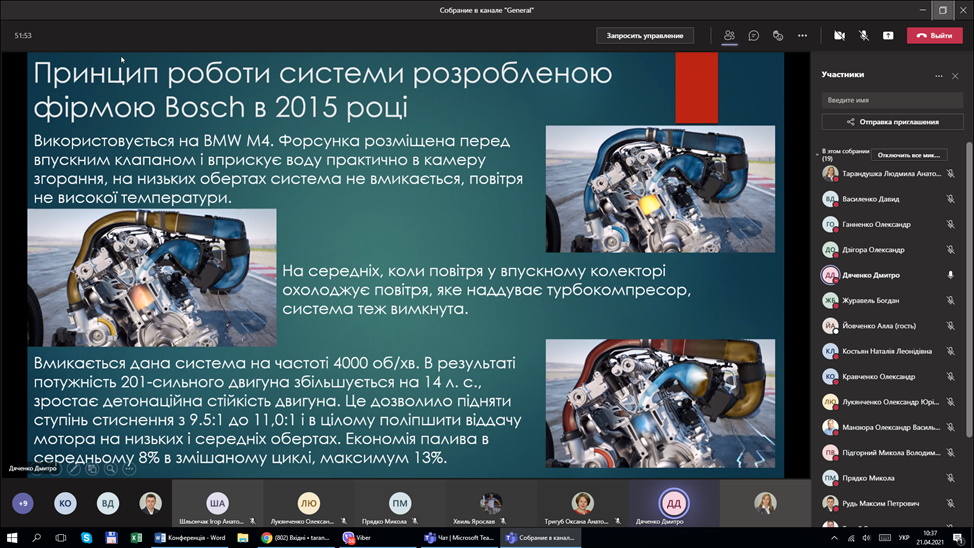974x548 pixels.
Task: Click mic icon next to Журавель Богдан
Action: (x=950, y=300)
